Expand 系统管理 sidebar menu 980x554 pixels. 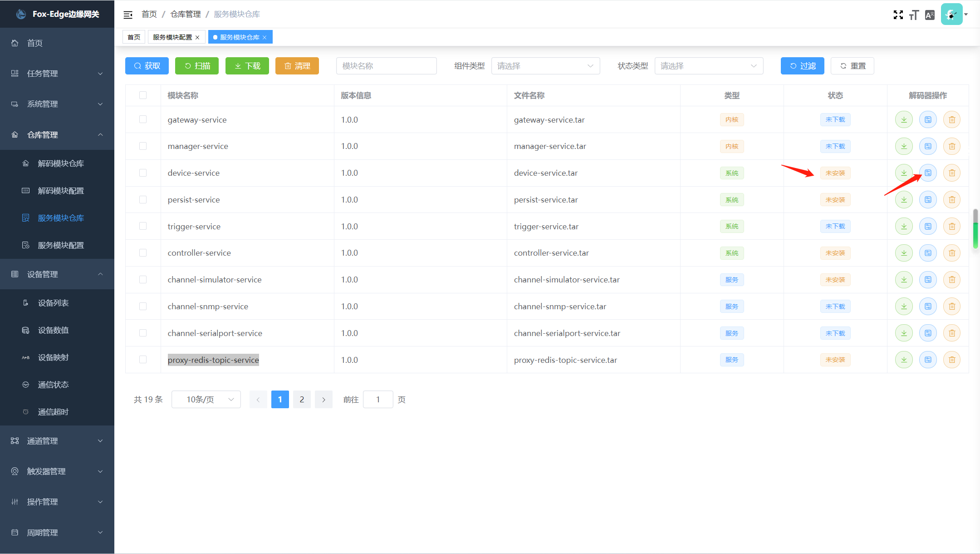(x=57, y=104)
